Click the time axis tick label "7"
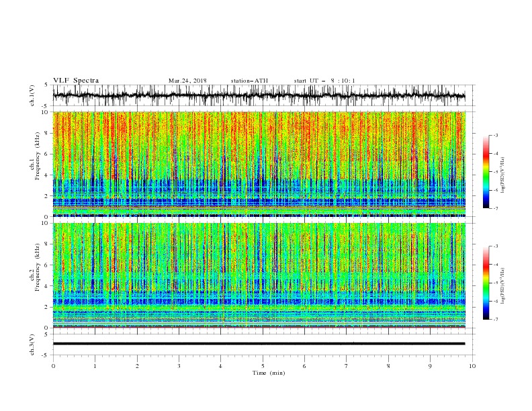Image resolution: width=532 pixels, height=411 pixels. point(347,366)
